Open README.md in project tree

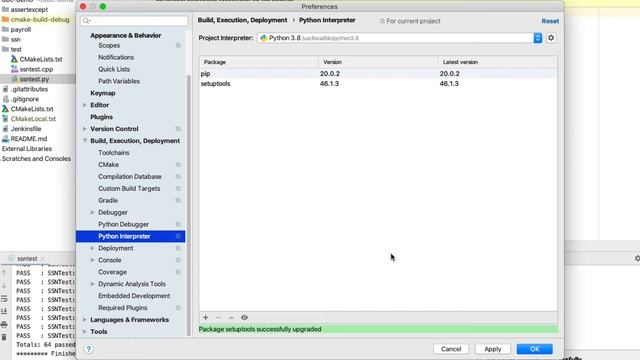coord(29,139)
